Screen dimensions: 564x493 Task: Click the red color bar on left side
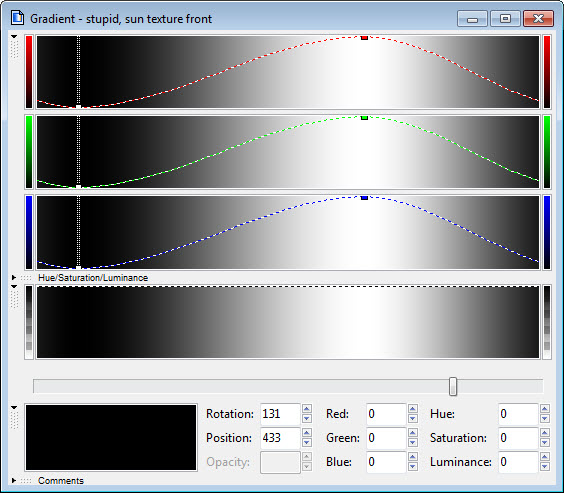pyautogui.click(x=29, y=72)
